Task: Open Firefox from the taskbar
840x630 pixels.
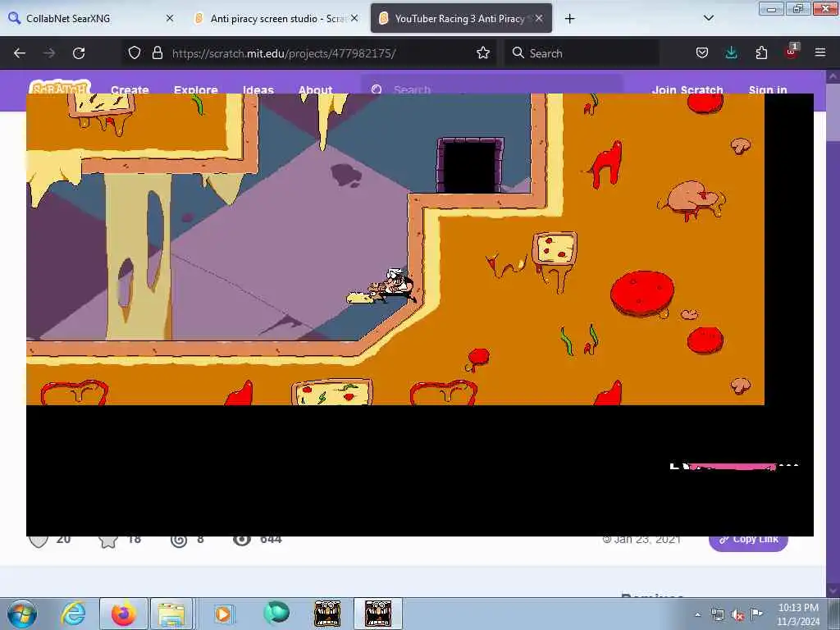Action: coord(123,614)
